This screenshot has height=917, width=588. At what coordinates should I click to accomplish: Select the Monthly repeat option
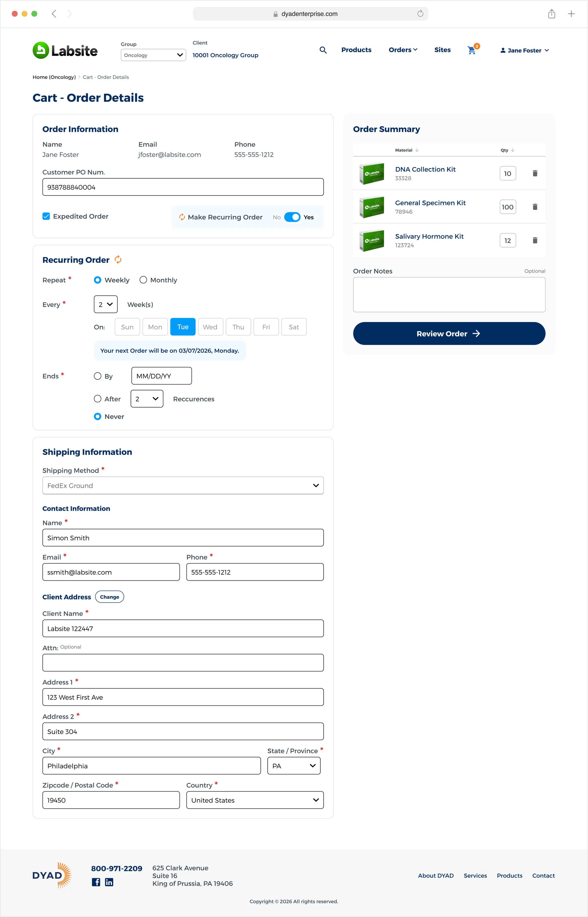coord(143,280)
